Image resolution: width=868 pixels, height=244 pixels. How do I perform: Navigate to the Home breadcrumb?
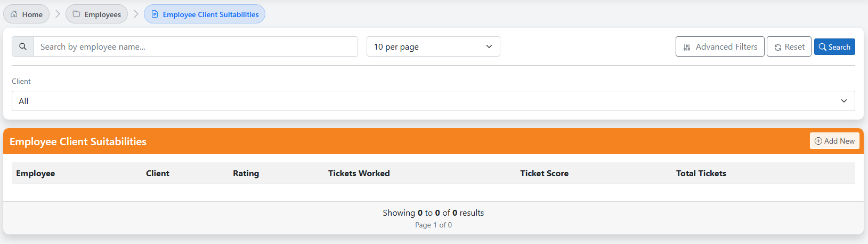(x=26, y=14)
